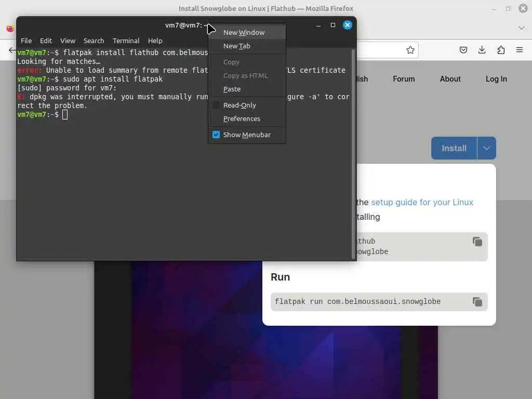The width and height of the screenshot is (532, 399).
Task: Click terminal line 'Looking for matches…'
Action: (x=59, y=61)
